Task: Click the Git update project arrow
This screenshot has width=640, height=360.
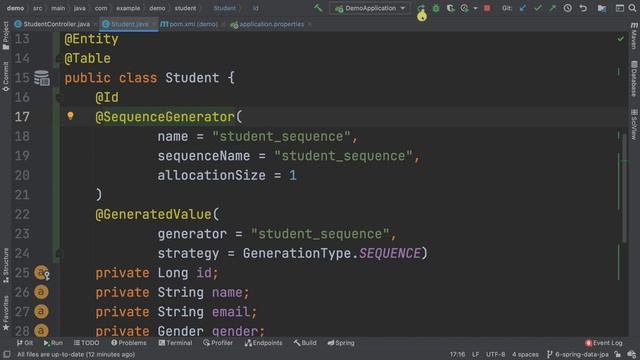Action: click(523, 8)
